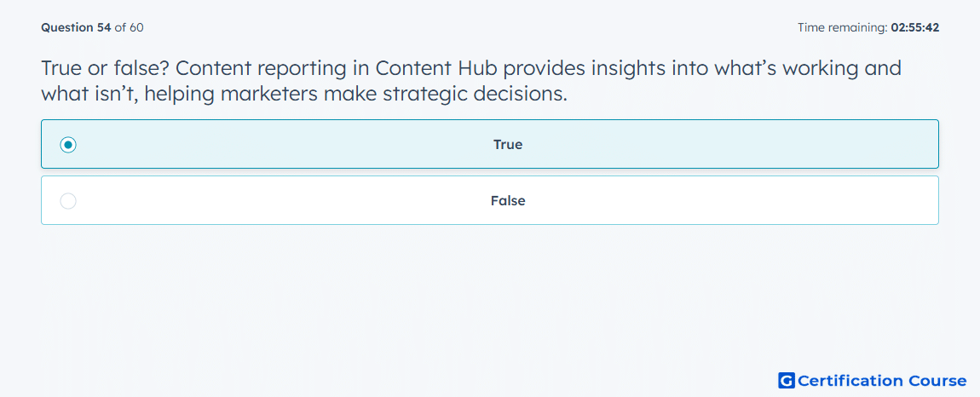Click the 02:55:42 countdown timer

click(x=914, y=27)
